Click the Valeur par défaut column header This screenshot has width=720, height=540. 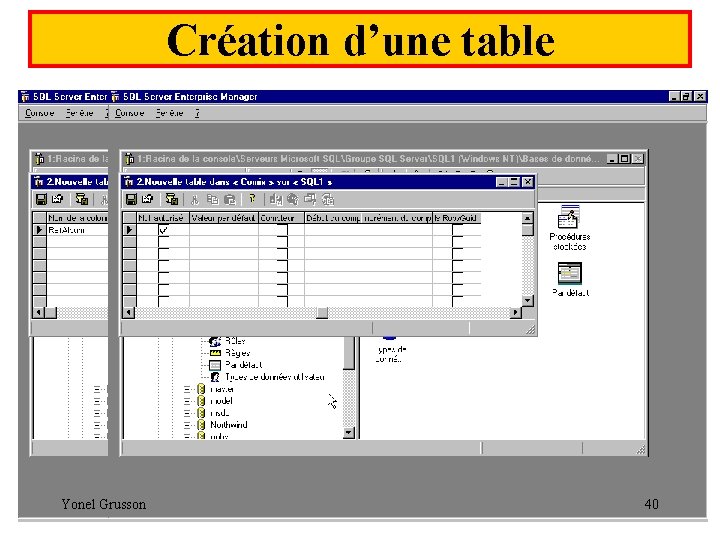[x=224, y=218]
